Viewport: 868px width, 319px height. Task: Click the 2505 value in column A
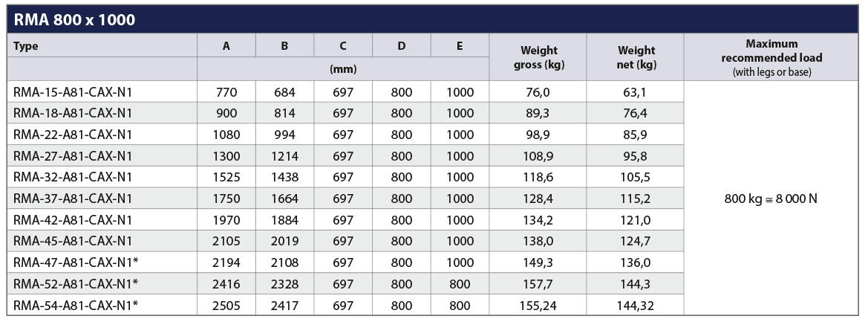pos(226,305)
